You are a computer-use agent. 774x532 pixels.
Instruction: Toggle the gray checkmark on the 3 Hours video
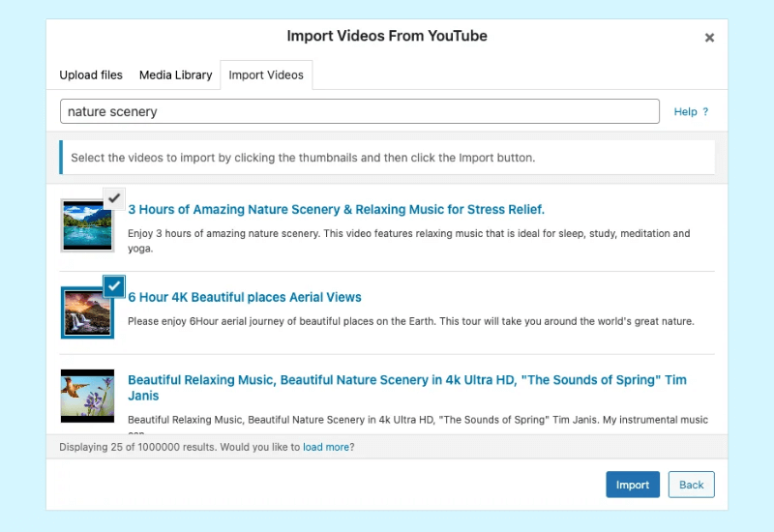point(114,197)
